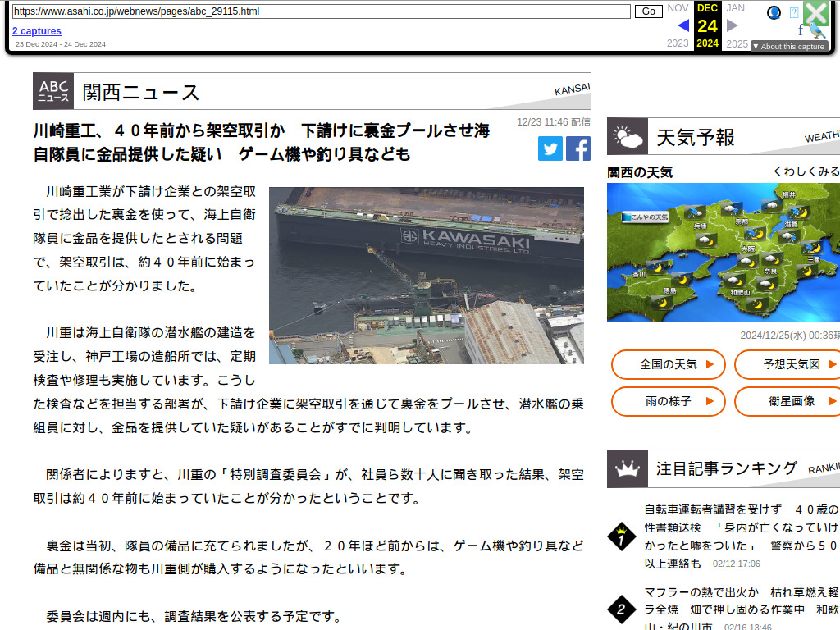Viewport: 840px width, 630px height.
Task: Expand the About this capture dropdown
Action: pyautogui.click(x=789, y=47)
